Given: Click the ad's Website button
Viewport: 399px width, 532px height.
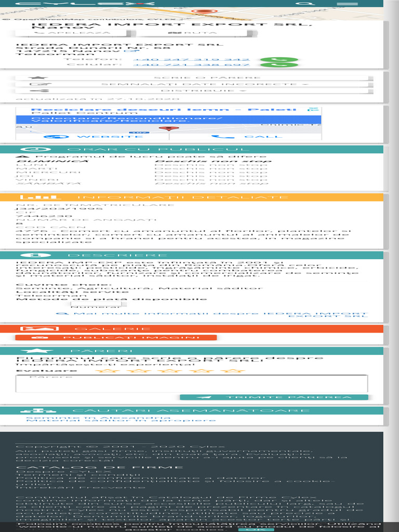Looking at the screenshot, I should click(92, 137).
